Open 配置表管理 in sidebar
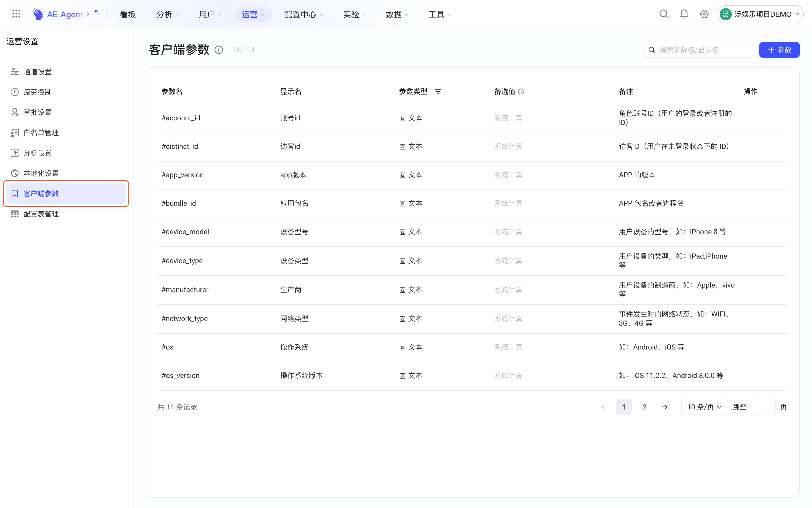Image resolution: width=812 pixels, height=508 pixels. [66, 214]
